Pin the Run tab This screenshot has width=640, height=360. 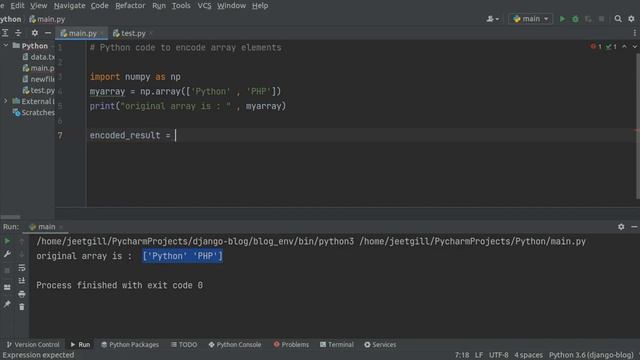tap(7, 304)
